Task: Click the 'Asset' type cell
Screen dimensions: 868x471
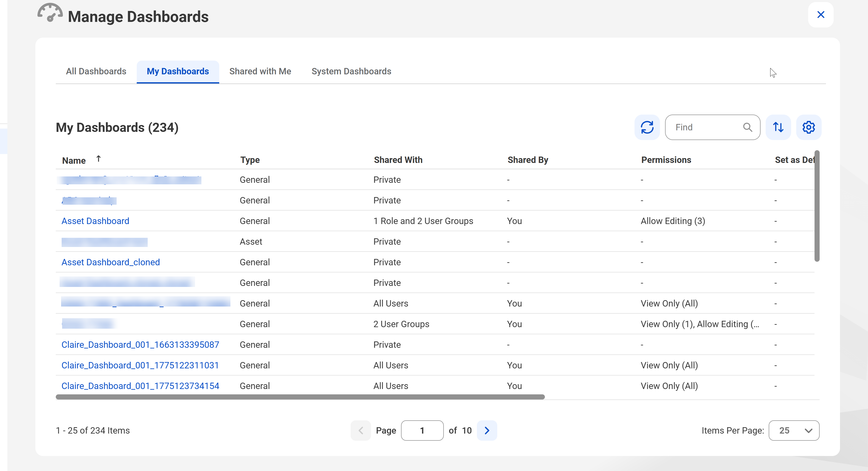Action: click(251, 242)
